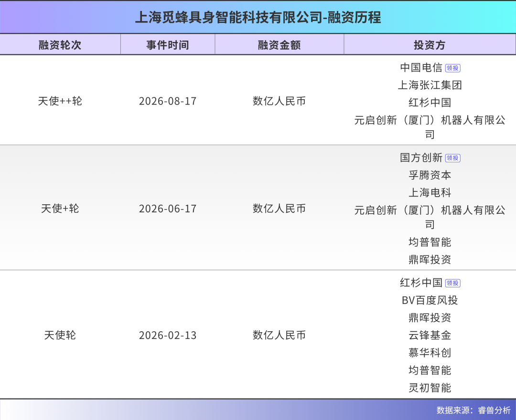Click 数亿人民币 in the 天使+轮 row
516x420 pixels.
(x=279, y=209)
